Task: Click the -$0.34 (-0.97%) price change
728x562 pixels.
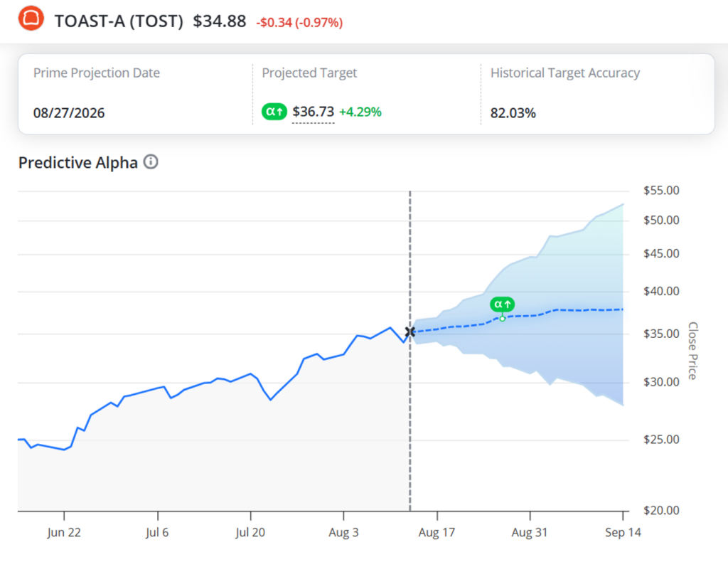Action: 299,23
